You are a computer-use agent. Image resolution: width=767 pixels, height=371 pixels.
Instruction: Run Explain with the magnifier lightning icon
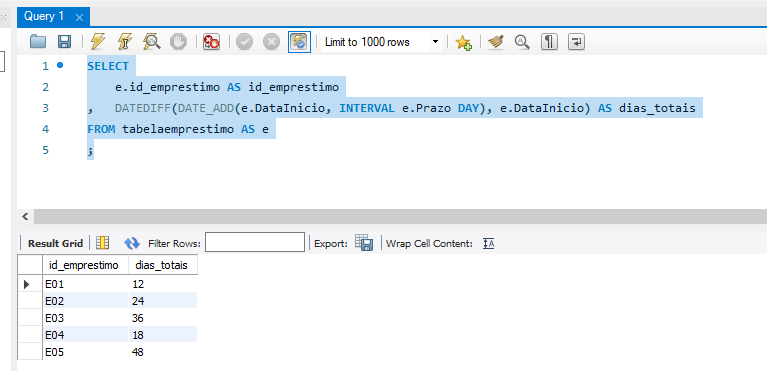152,42
